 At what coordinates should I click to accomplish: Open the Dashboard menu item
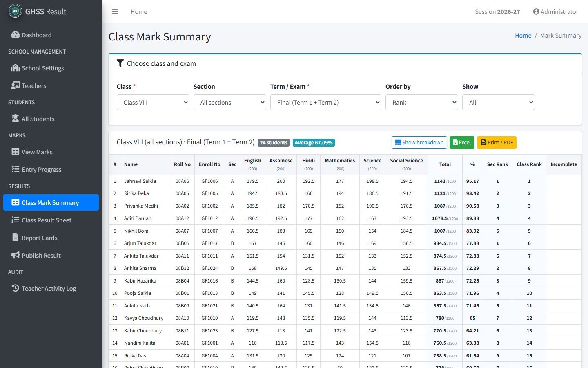[x=51, y=35]
